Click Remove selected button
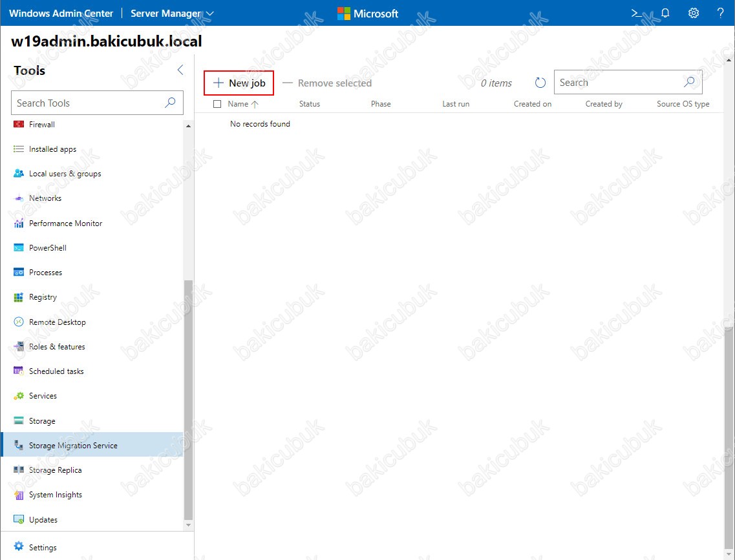 [x=327, y=83]
